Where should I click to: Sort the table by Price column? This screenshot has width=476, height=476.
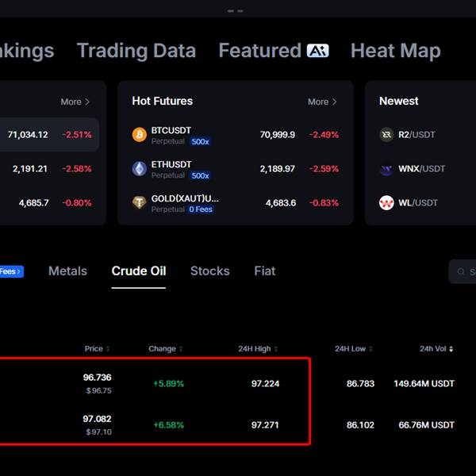click(x=98, y=349)
